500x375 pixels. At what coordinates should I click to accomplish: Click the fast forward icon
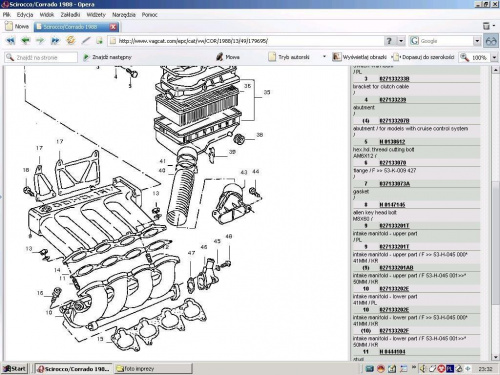(x=55, y=41)
